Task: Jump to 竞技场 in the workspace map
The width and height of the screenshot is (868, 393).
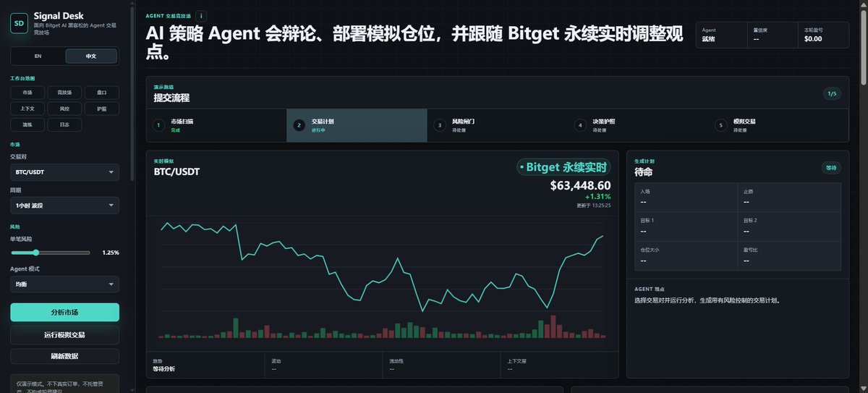Action: (x=64, y=93)
